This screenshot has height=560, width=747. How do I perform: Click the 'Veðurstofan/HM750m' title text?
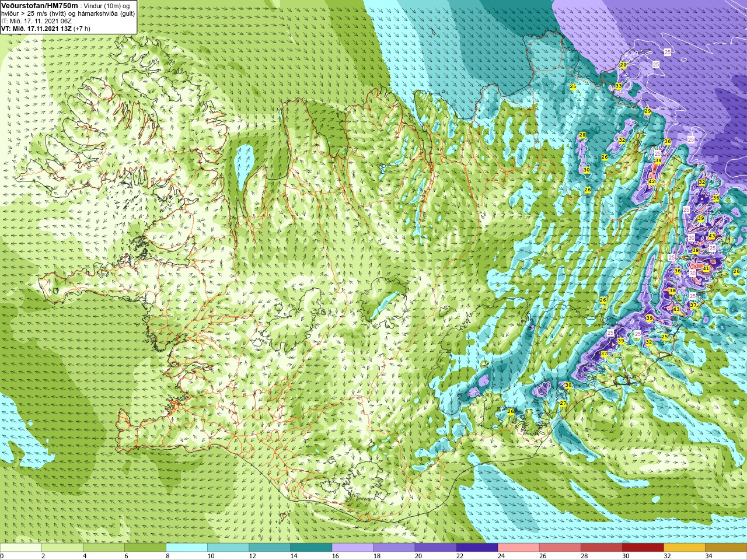point(40,5)
